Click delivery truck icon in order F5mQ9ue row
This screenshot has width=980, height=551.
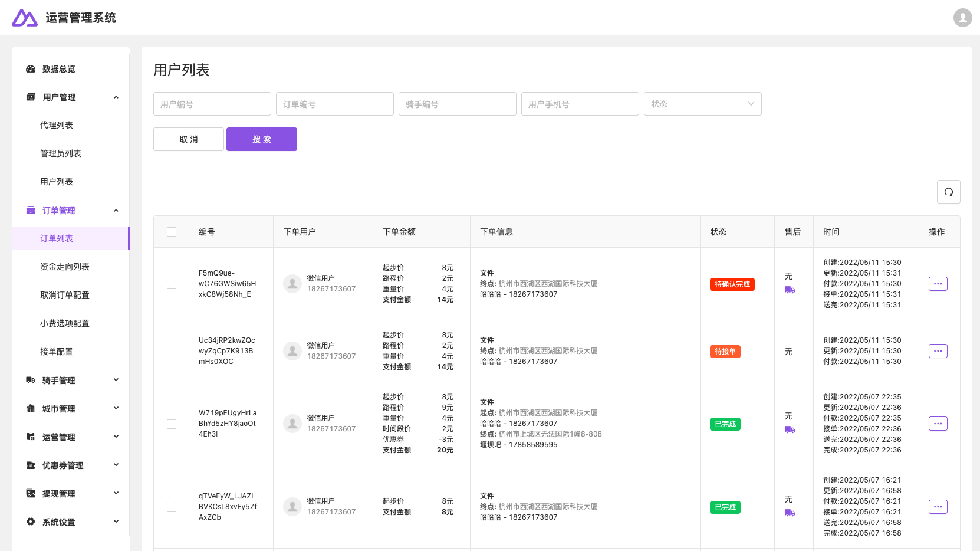[790, 290]
